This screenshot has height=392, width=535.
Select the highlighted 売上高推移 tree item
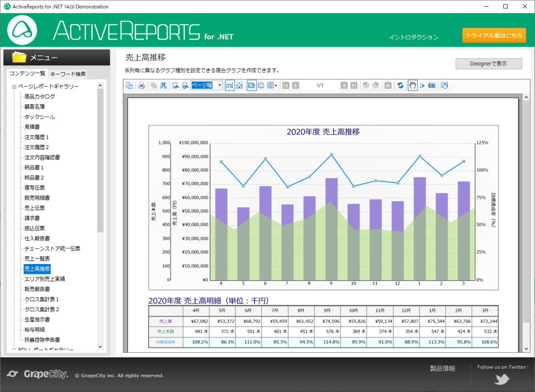[x=37, y=269]
